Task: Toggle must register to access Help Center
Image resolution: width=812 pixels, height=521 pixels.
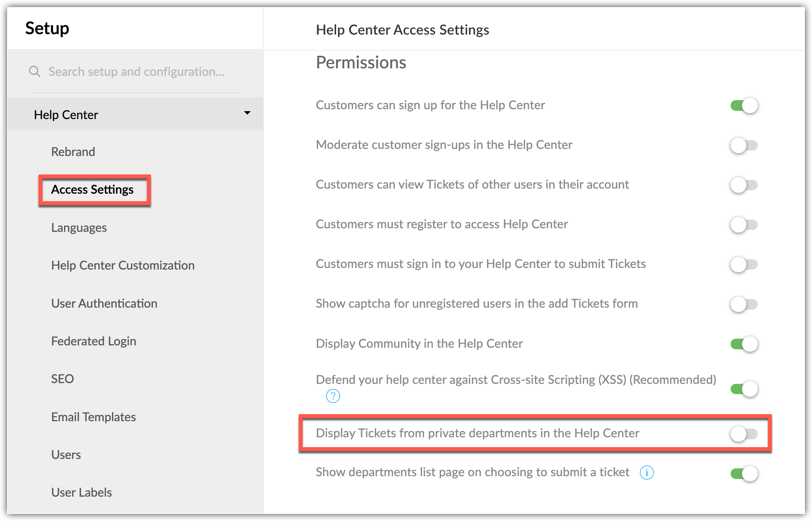Action: 744,225
